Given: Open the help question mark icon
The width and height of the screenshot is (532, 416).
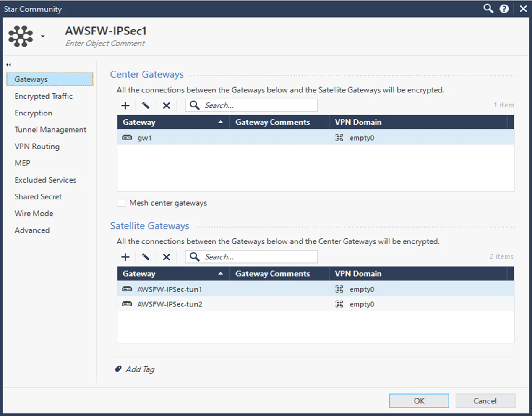Looking at the screenshot, I should point(504,9).
